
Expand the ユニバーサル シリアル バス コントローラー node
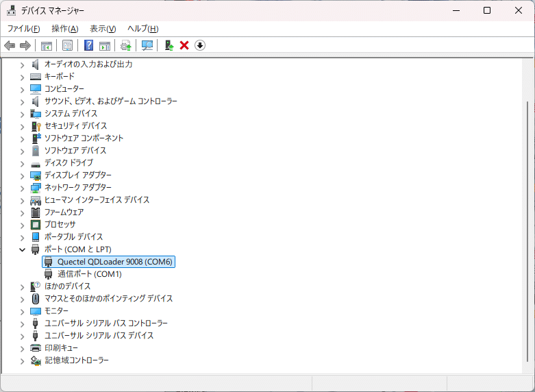point(22,323)
